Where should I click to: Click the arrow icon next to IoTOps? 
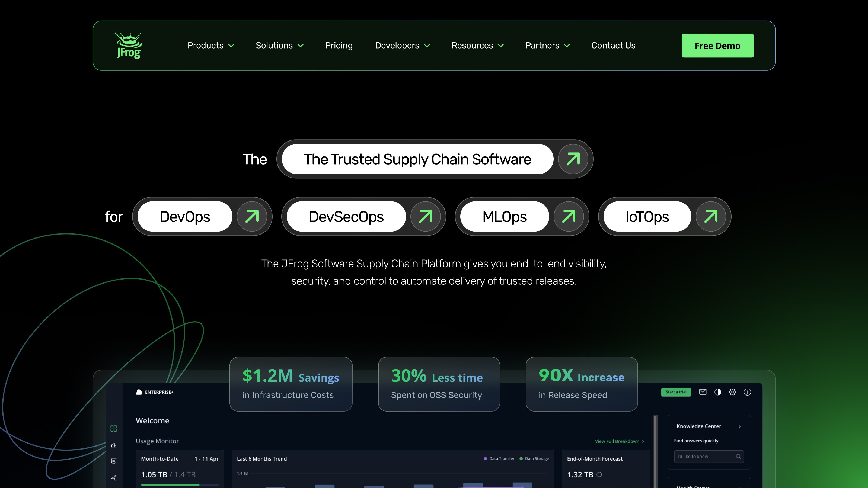(x=711, y=217)
